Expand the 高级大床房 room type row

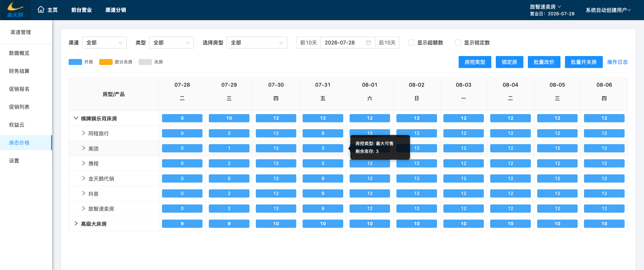[76, 224]
